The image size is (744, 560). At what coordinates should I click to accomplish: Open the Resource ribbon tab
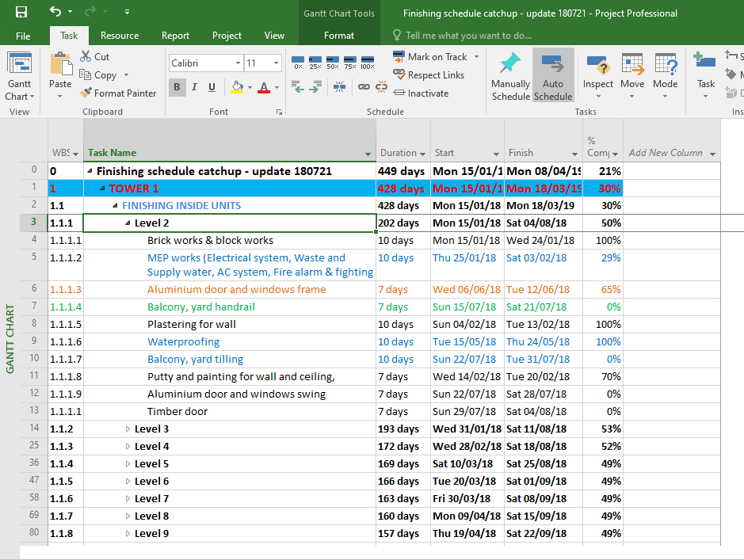click(120, 36)
